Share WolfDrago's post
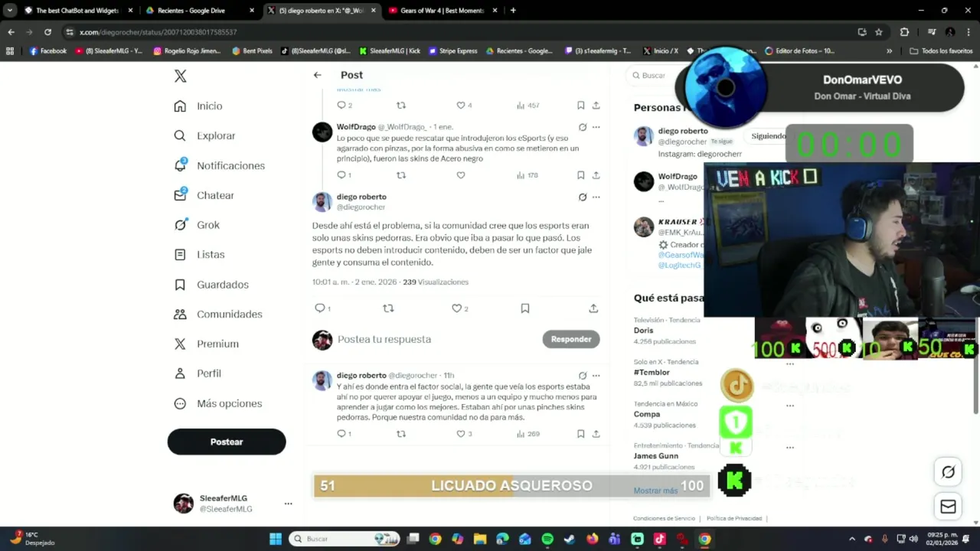 [x=596, y=175]
